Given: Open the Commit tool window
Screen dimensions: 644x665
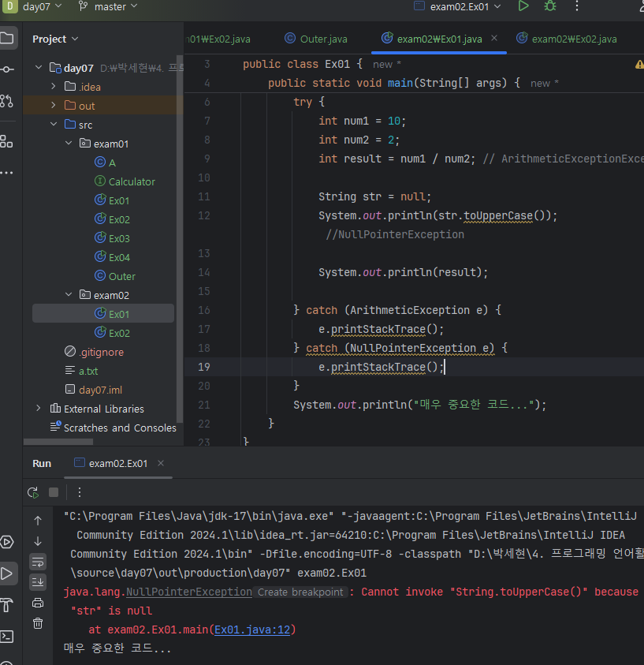Looking at the screenshot, I should pyautogui.click(x=7, y=69).
